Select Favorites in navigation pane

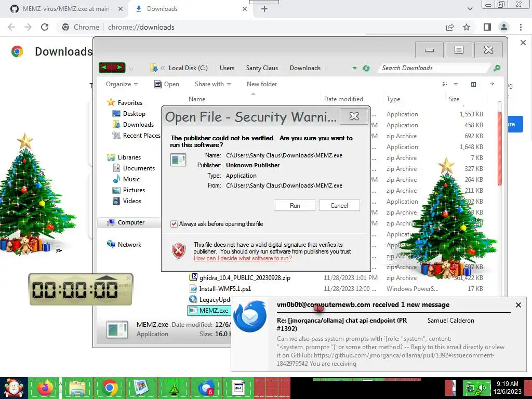pos(125,102)
